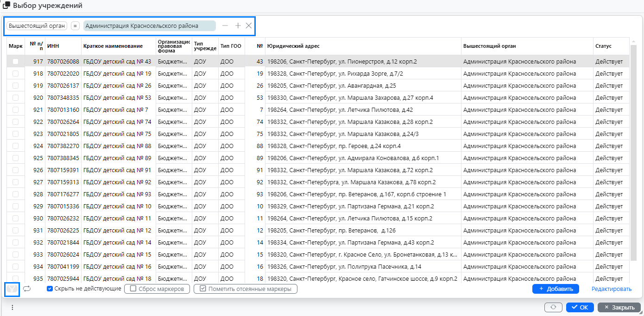Click the Добавить button
Screen dimensions: 644x316
click(x=556, y=289)
